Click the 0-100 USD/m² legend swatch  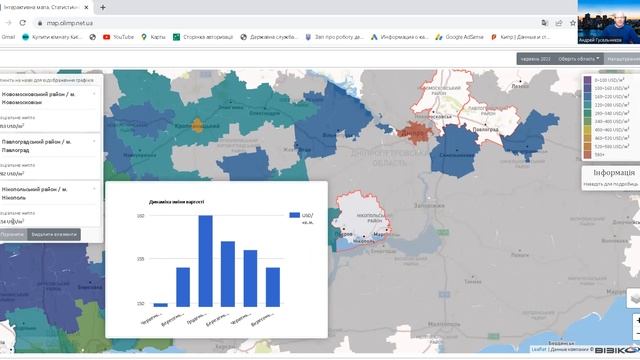(587, 80)
